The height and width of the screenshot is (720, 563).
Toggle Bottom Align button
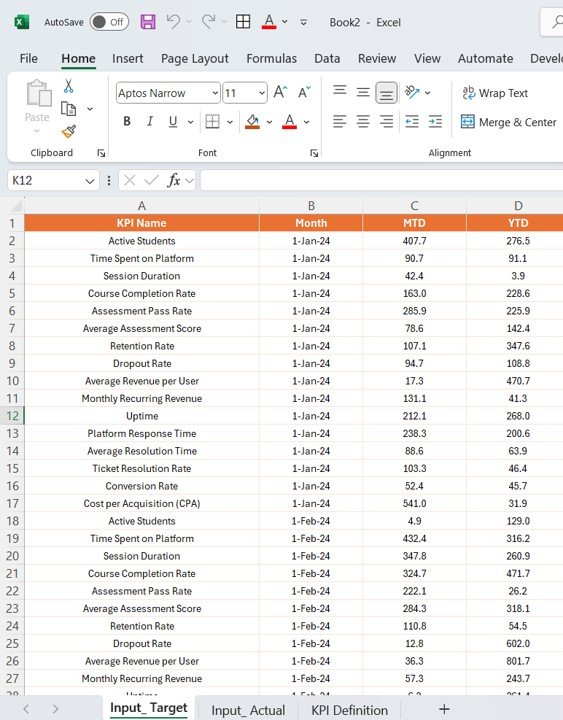click(386, 93)
